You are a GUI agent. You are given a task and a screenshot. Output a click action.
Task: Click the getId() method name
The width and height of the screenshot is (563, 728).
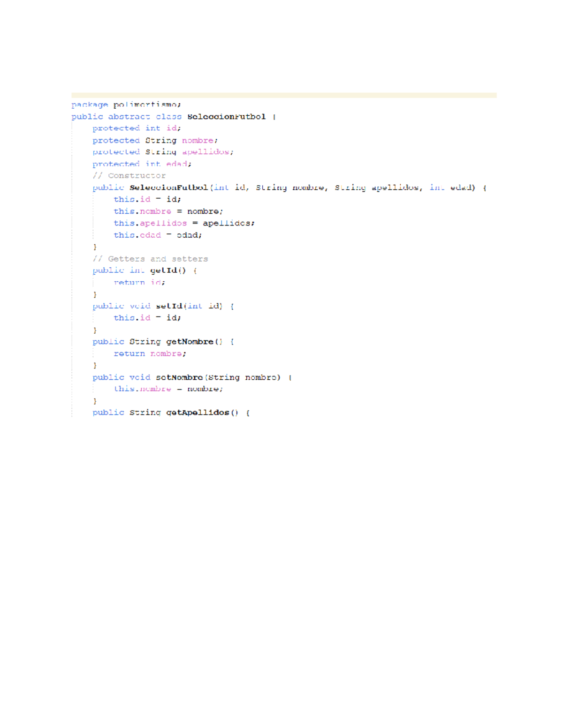[x=167, y=270]
